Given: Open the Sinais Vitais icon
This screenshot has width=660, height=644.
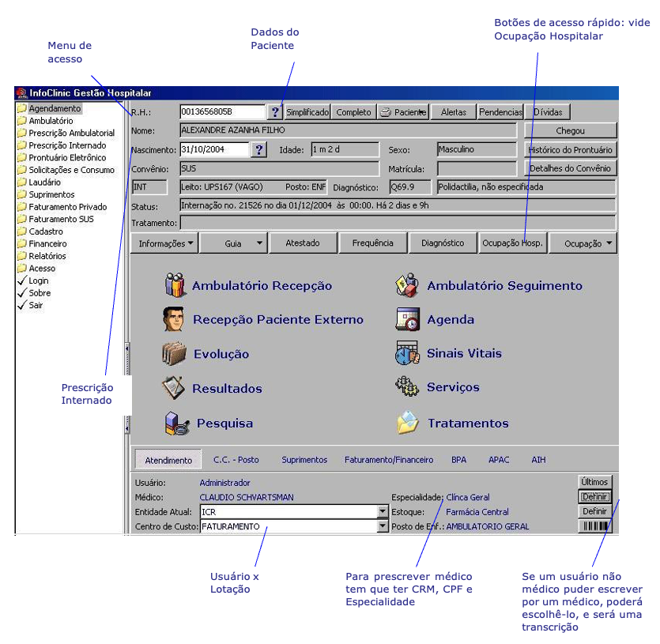Looking at the screenshot, I should (x=407, y=353).
